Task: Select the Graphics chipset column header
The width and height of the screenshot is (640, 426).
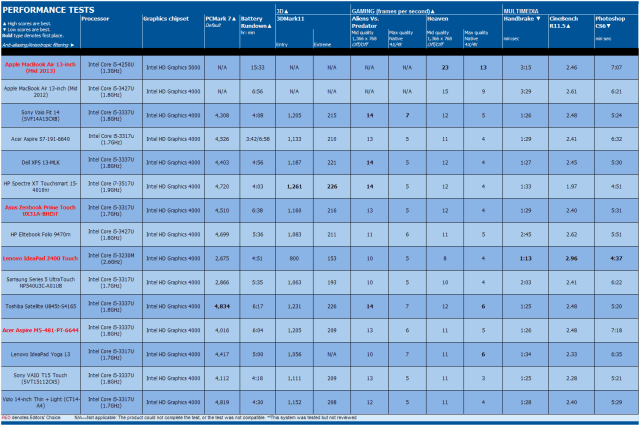Action: (x=166, y=19)
